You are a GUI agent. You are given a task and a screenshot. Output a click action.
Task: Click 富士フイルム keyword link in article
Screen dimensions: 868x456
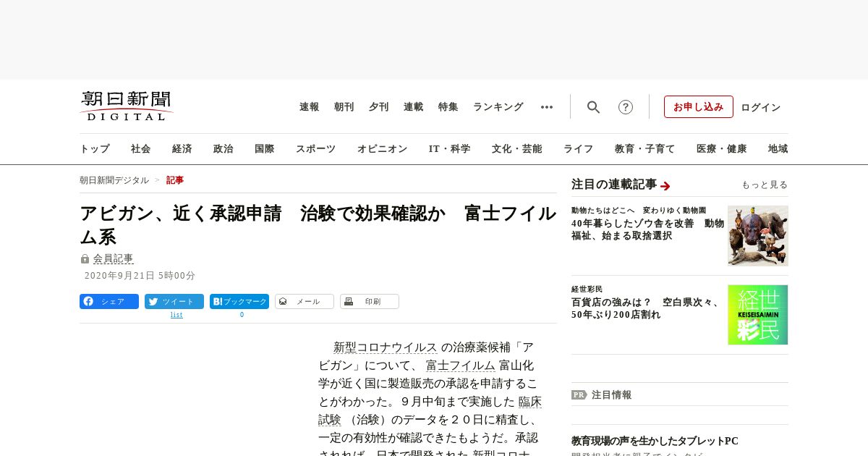(461, 366)
